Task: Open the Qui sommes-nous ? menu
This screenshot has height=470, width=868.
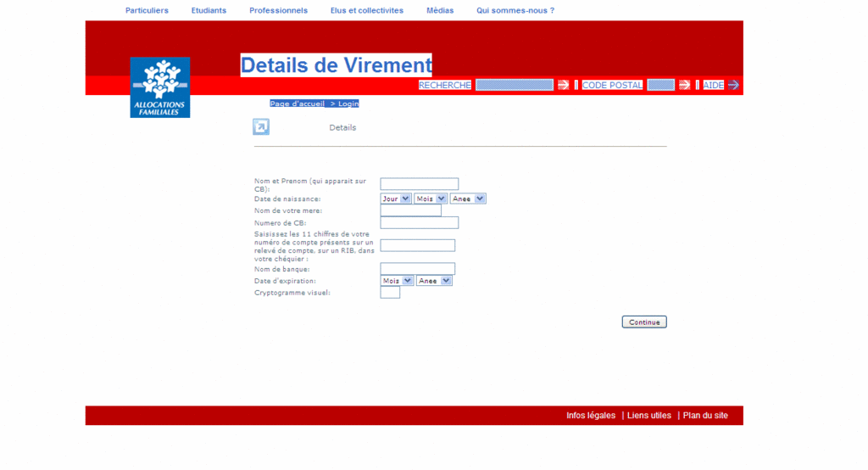Action: tap(515, 10)
